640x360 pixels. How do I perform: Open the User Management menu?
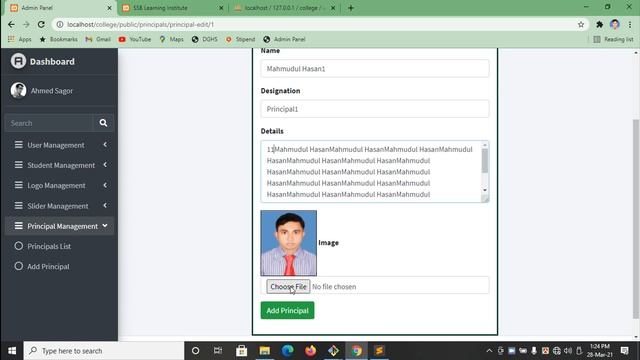tap(59, 145)
